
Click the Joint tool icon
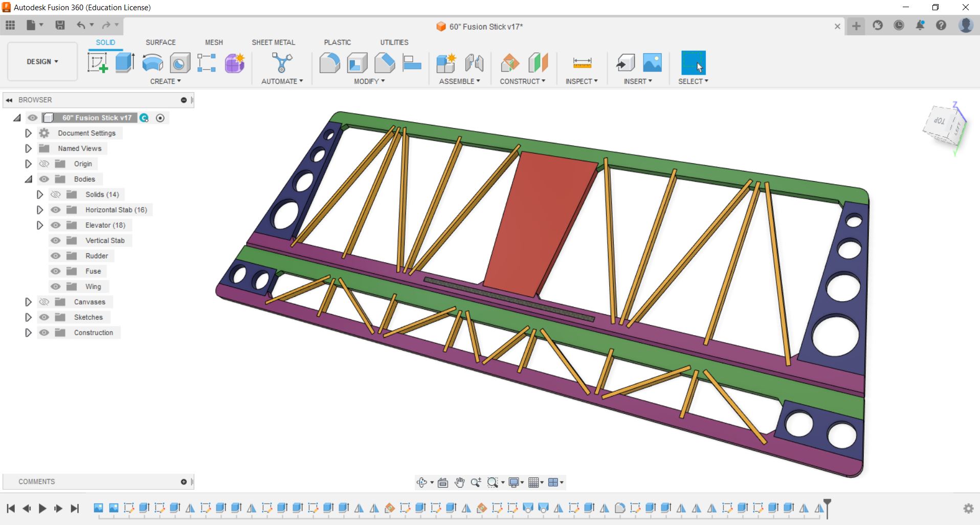click(x=474, y=63)
